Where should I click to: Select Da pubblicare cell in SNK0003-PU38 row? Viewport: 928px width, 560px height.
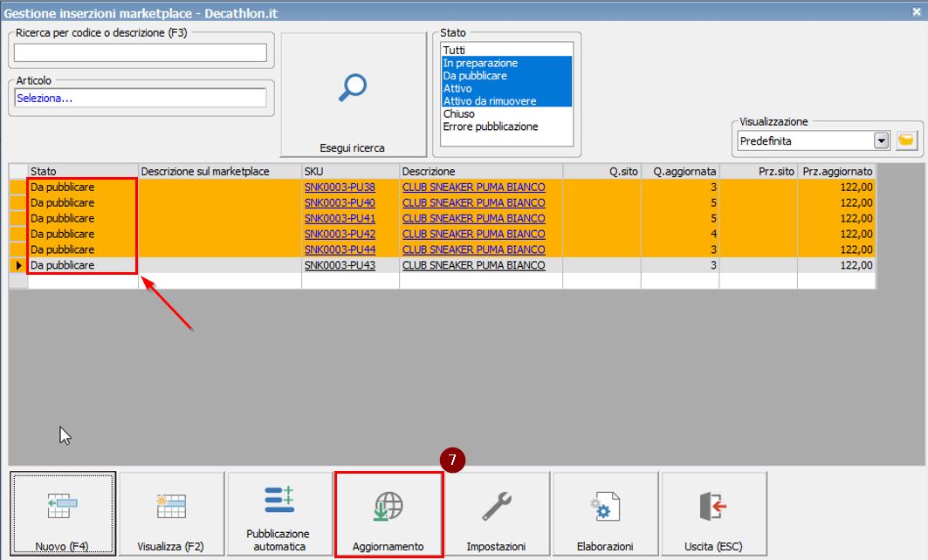coord(83,187)
